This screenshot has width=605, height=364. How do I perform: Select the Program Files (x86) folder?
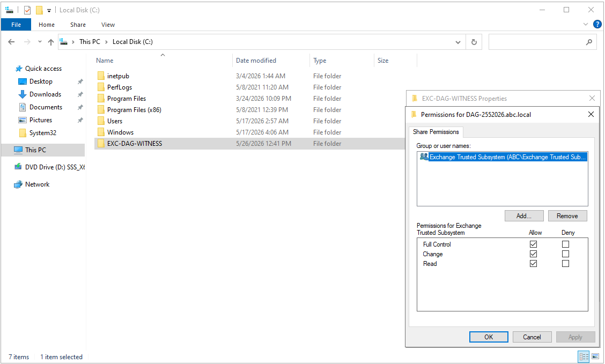pos(134,109)
